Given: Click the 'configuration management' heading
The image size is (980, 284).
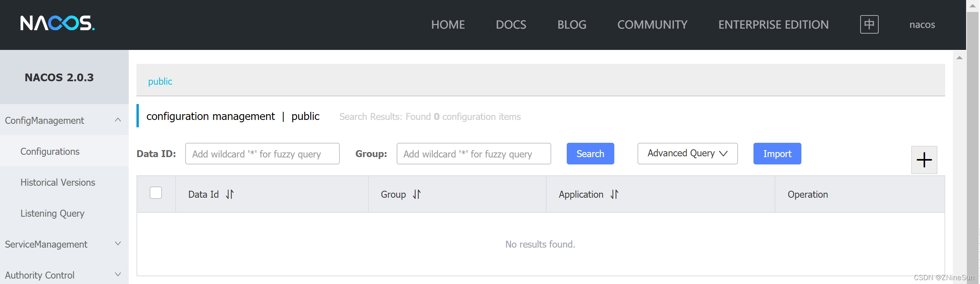Looking at the screenshot, I should (x=211, y=116).
